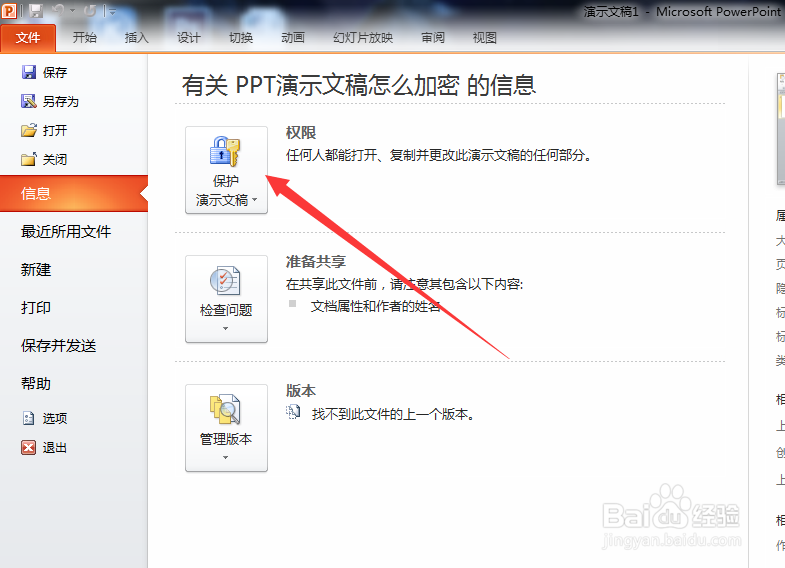Screen dimensions: 785x568
Task: Click the text 文档属性和作者的姓名
Action: coord(375,306)
